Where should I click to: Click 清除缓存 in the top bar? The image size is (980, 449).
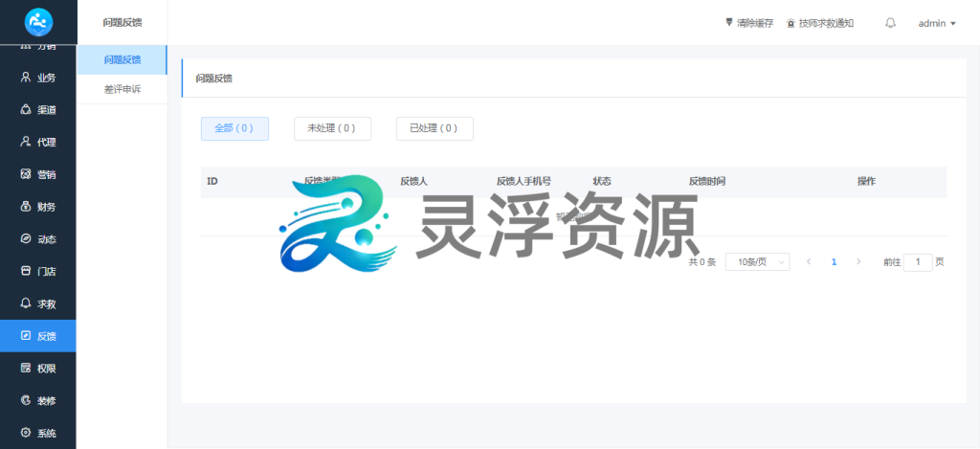[x=749, y=23]
